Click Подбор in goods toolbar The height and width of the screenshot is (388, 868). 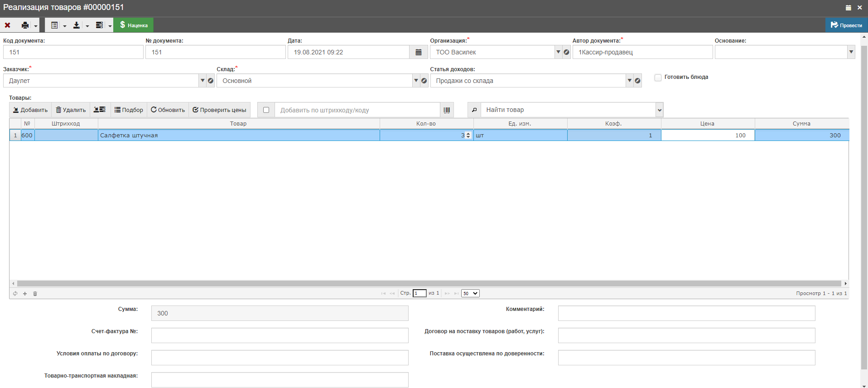point(129,110)
